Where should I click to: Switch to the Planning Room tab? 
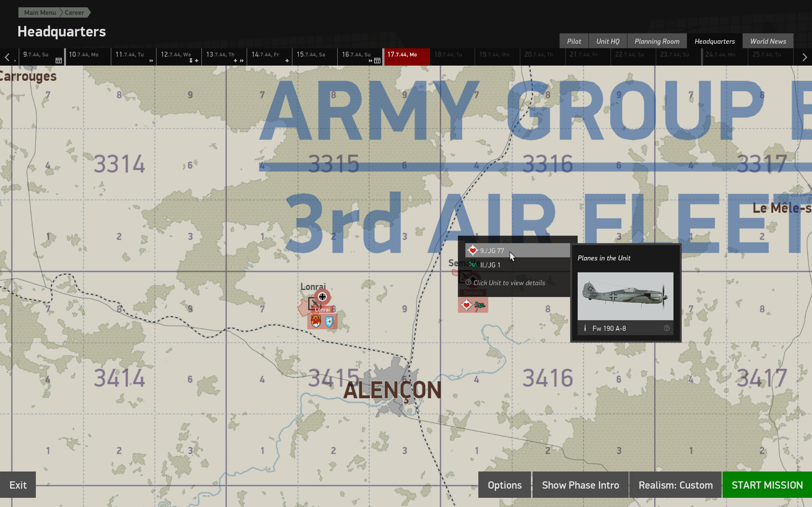click(657, 41)
